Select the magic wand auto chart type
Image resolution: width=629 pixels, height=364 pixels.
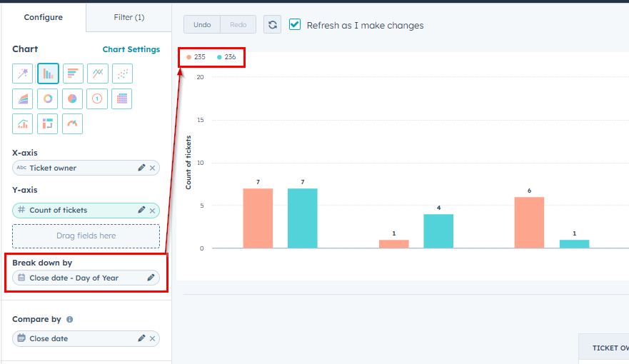(x=22, y=74)
